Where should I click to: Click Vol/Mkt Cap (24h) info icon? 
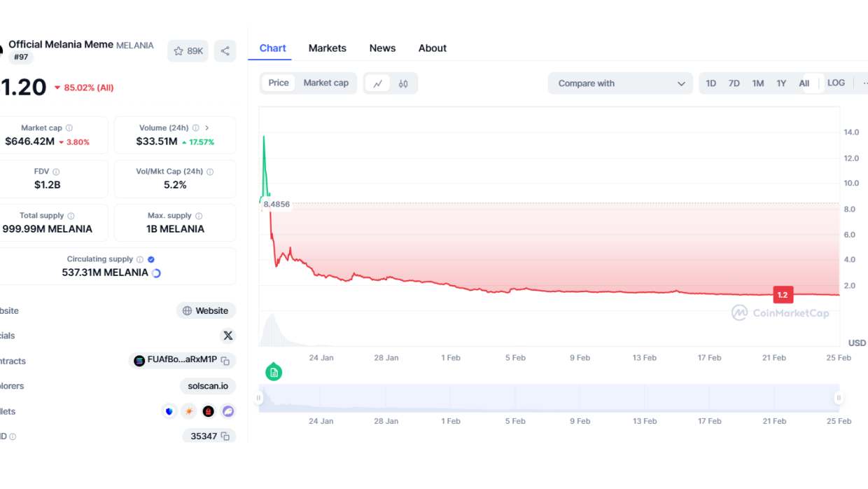pos(210,172)
